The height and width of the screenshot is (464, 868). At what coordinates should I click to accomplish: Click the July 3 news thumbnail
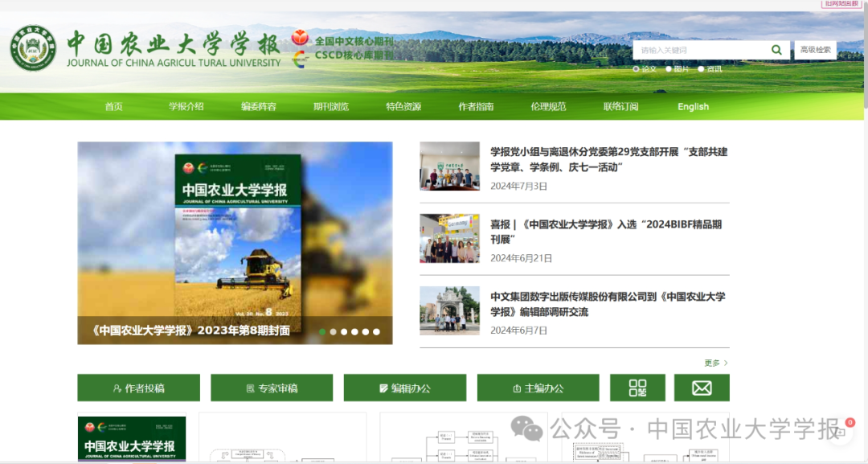[x=449, y=166]
